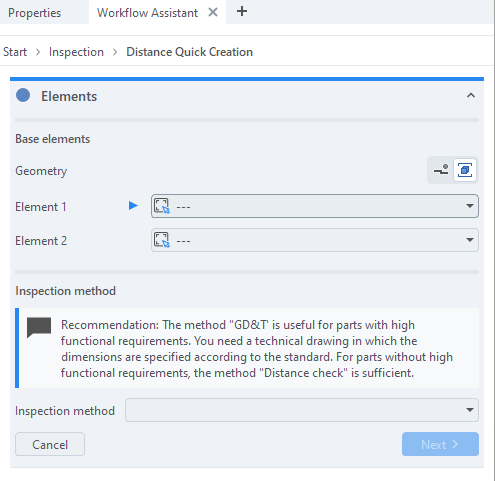Click Element 1 selection picker icon
This screenshot has height=481, width=495.
tap(162, 206)
